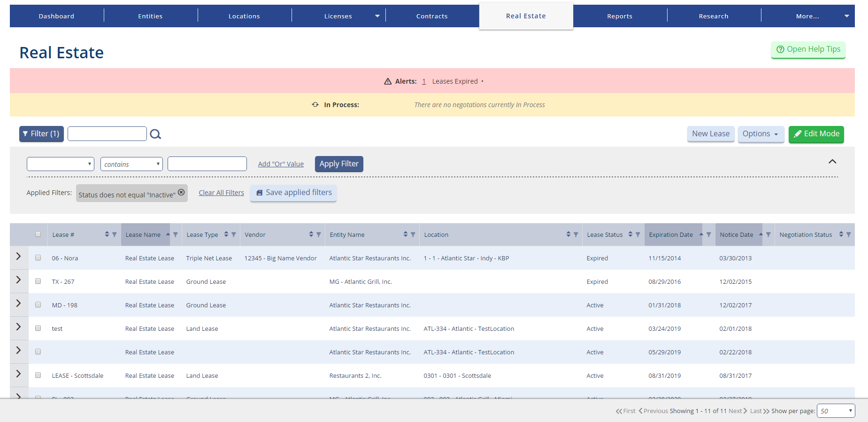
Task: Check the box for lease 06 - Nora
Action: click(x=38, y=258)
